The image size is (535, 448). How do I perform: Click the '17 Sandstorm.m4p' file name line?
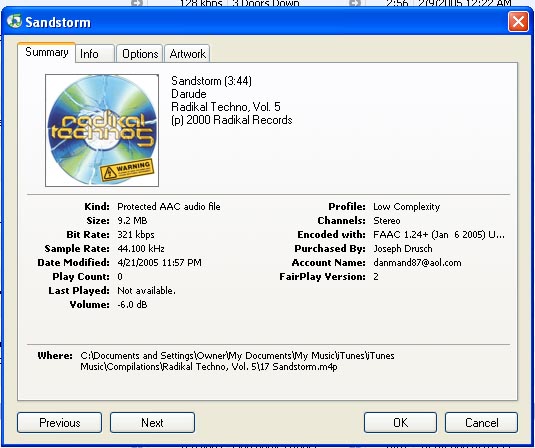click(x=209, y=367)
